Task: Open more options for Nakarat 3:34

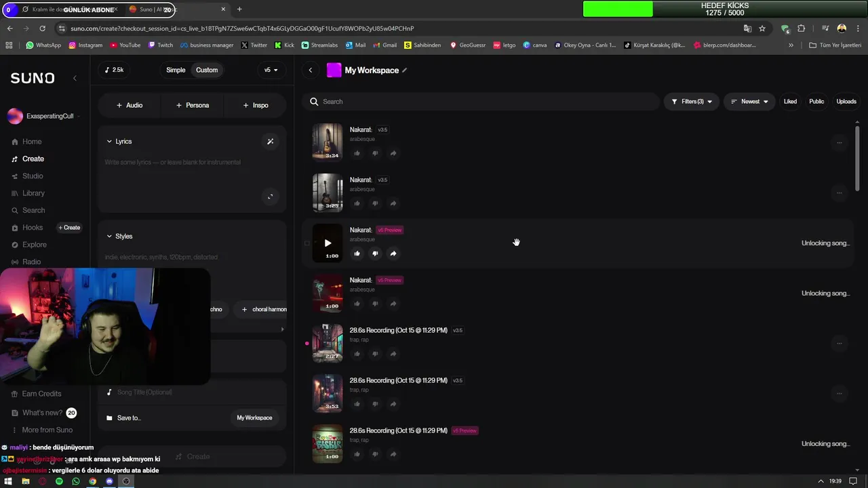Action: coord(839,143)
